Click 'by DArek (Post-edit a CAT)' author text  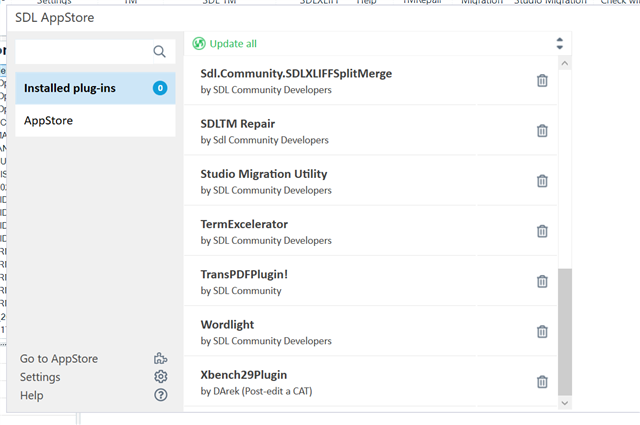pos(256,391)
